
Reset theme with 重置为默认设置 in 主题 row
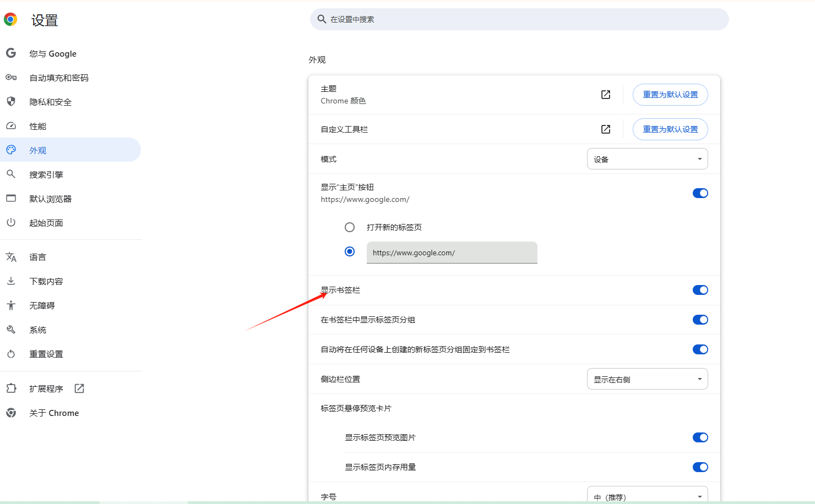point(670,95)
